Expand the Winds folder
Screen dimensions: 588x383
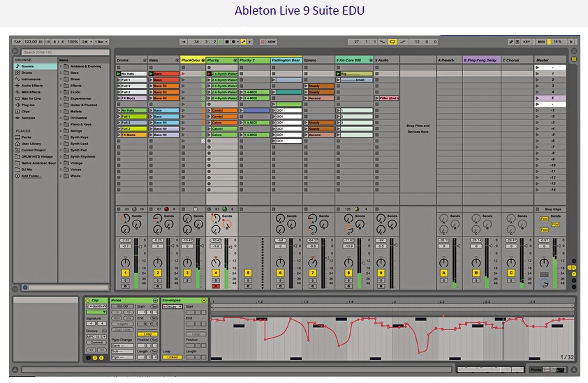pos(61,176)
